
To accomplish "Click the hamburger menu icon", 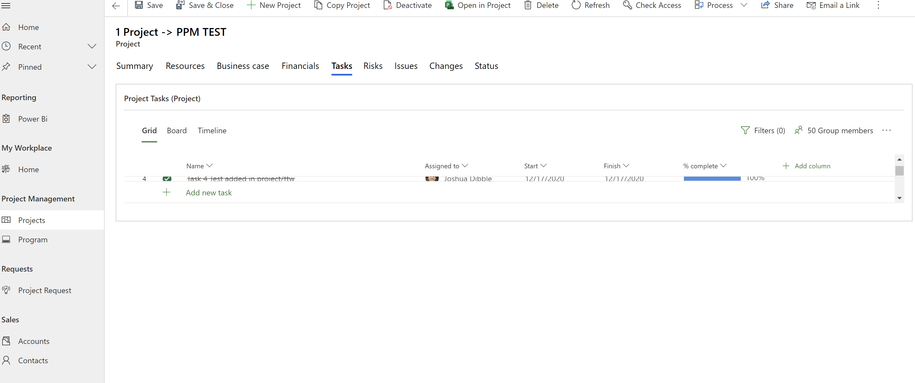I will [x=6, y=5].
